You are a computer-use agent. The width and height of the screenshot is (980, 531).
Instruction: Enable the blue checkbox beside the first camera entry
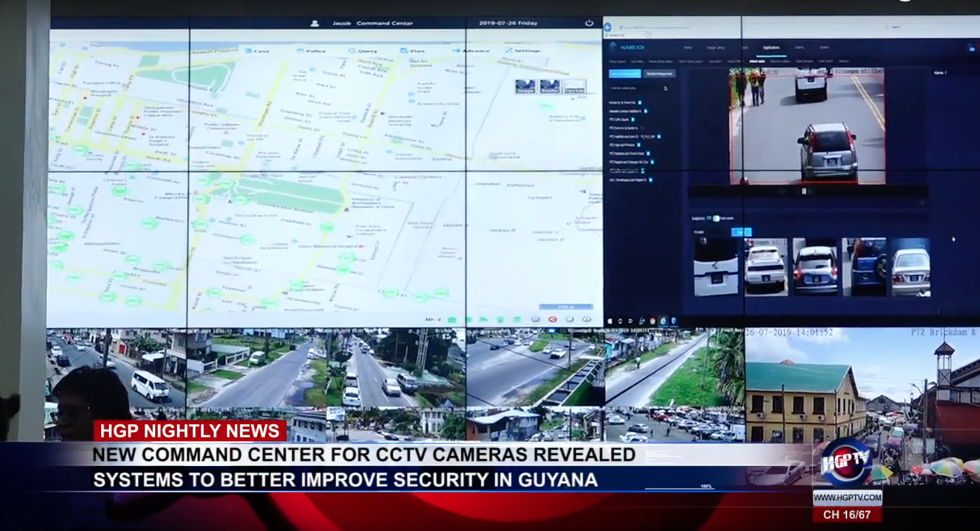[x=639, y=102]
